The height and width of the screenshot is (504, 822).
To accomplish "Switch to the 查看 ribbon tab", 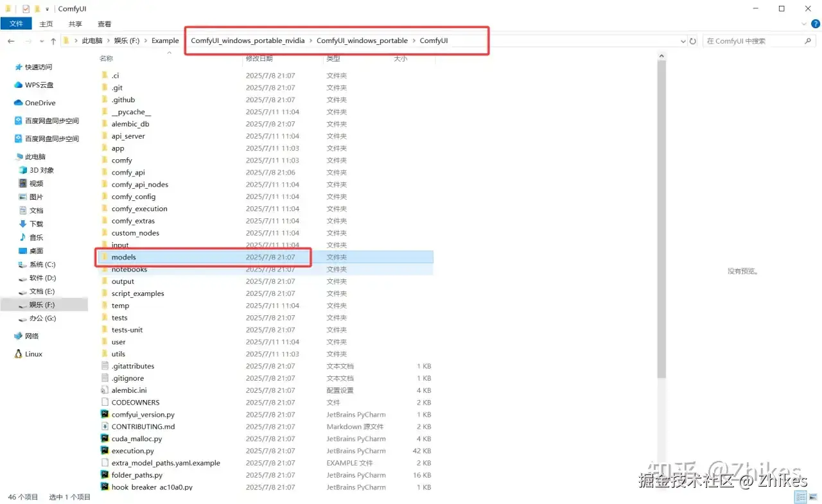I will click(104, 24).
